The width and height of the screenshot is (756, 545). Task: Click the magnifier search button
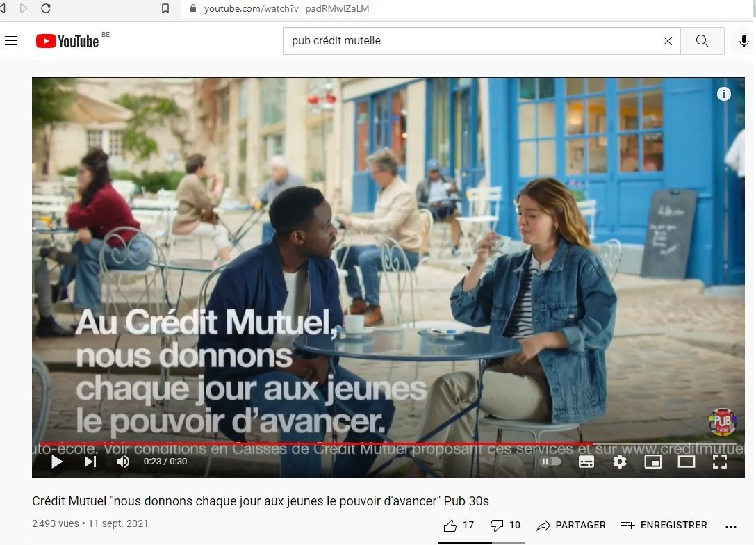[702, 41]
